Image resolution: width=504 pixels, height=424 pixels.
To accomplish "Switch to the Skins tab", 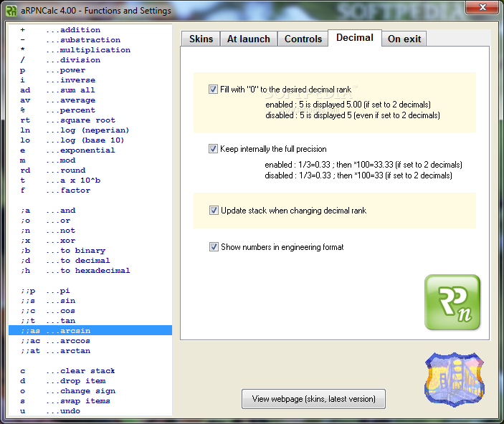I will click(201, 39).
